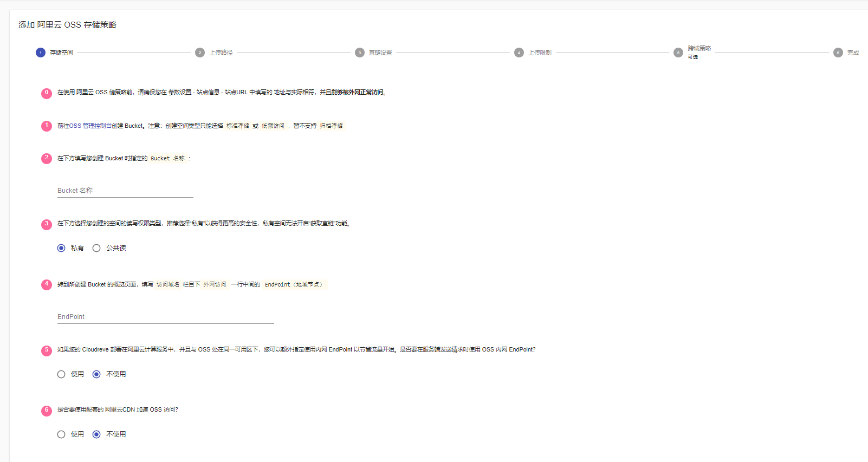The width and height of the screenshot is (868, 462).
Task: Click the 跨域策略 step label
Action: 699,48
